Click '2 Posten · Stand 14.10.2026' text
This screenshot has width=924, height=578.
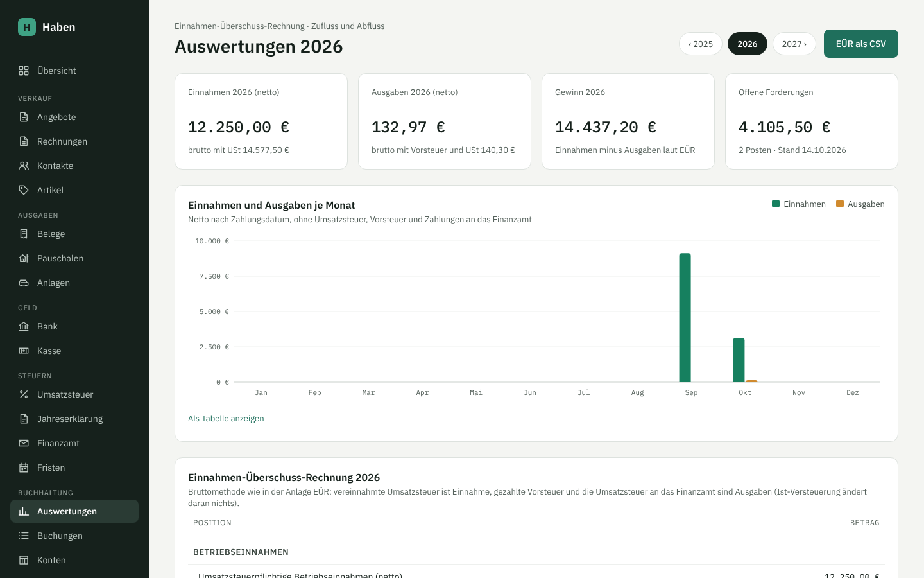[x=792, y=150]
